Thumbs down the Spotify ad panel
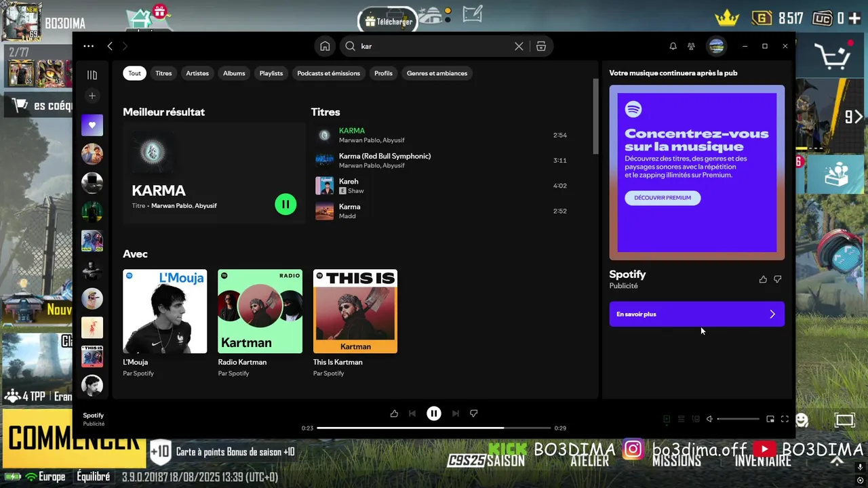The height and width of the screenshot is (488, 868). [778, 279]
